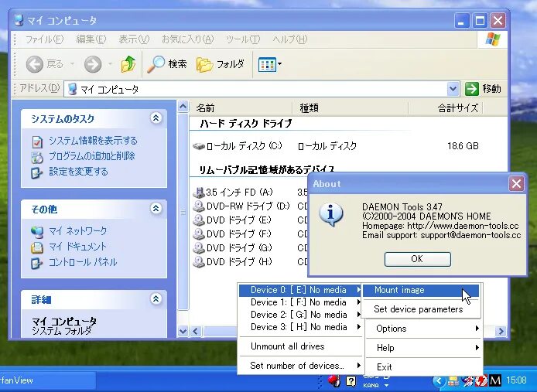Image resolution: width=537 pixels, height=392 pixels.
Task: Click the green 移動 go arrow
Action: click(471, 89)
